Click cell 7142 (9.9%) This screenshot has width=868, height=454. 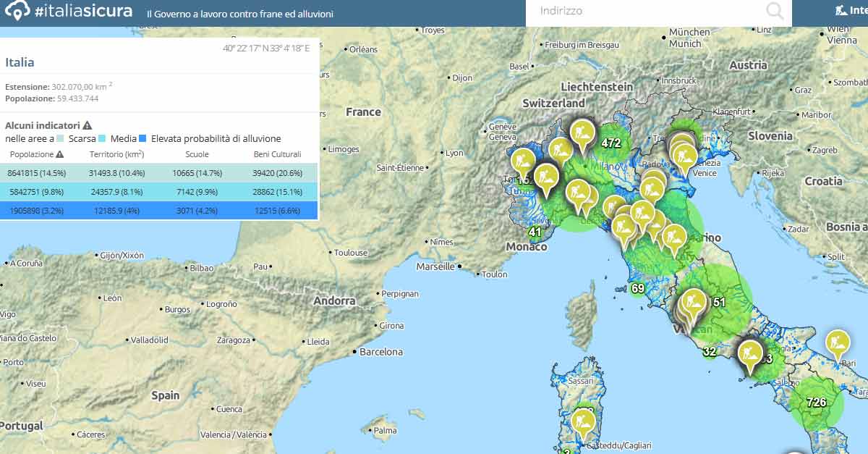197,192
